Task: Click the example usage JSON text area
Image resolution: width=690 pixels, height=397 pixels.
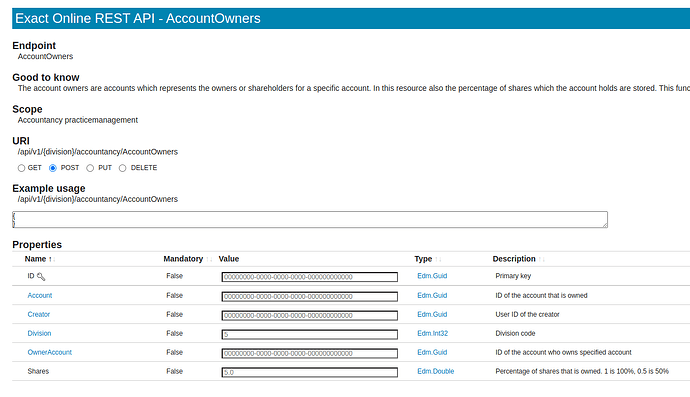Action: [310, 219]
